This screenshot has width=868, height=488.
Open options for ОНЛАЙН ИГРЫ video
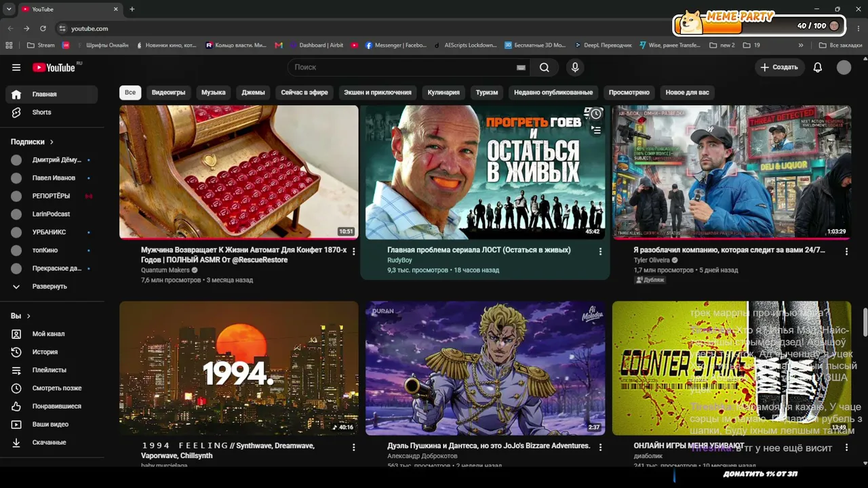point(846,447)
